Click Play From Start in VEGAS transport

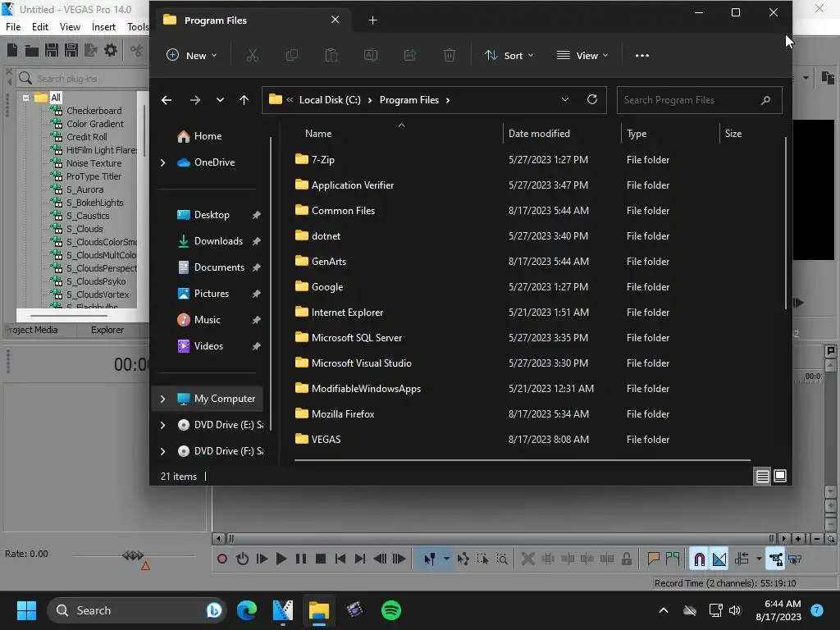[x=262, y=559]
